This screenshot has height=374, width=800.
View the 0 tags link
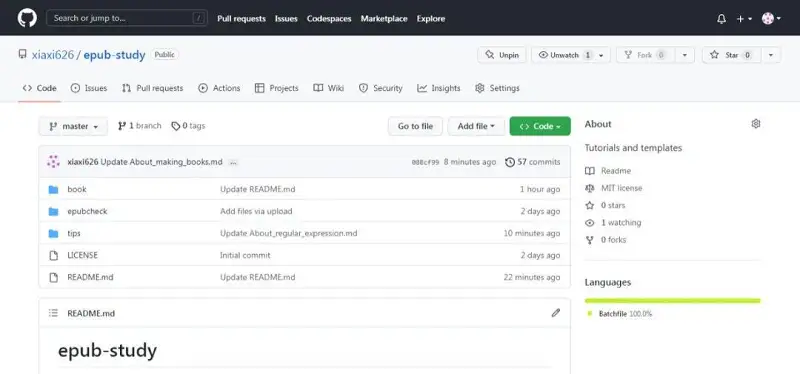[x=188, y=126]
